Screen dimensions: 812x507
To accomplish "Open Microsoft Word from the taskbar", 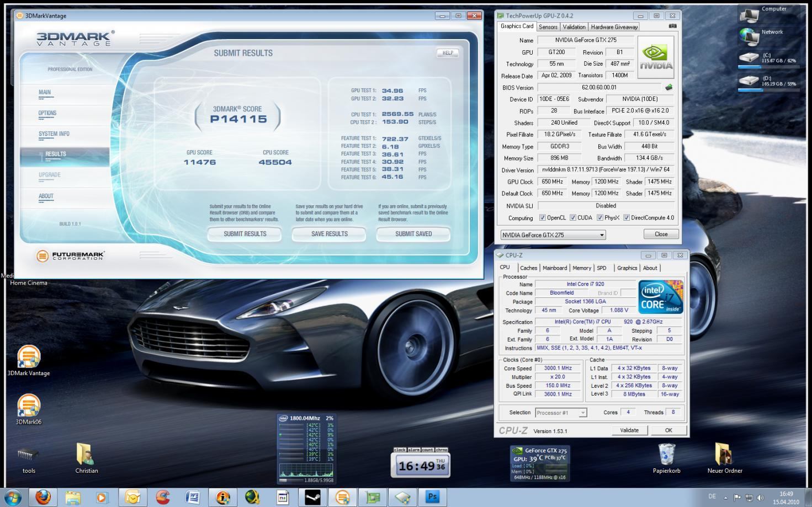I will click(193, 497).
